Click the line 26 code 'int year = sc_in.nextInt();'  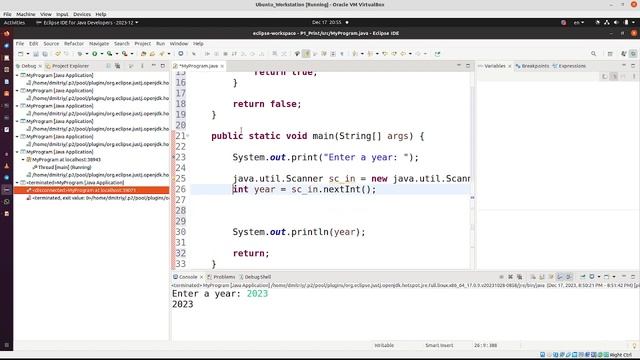(x=304, y=189)
